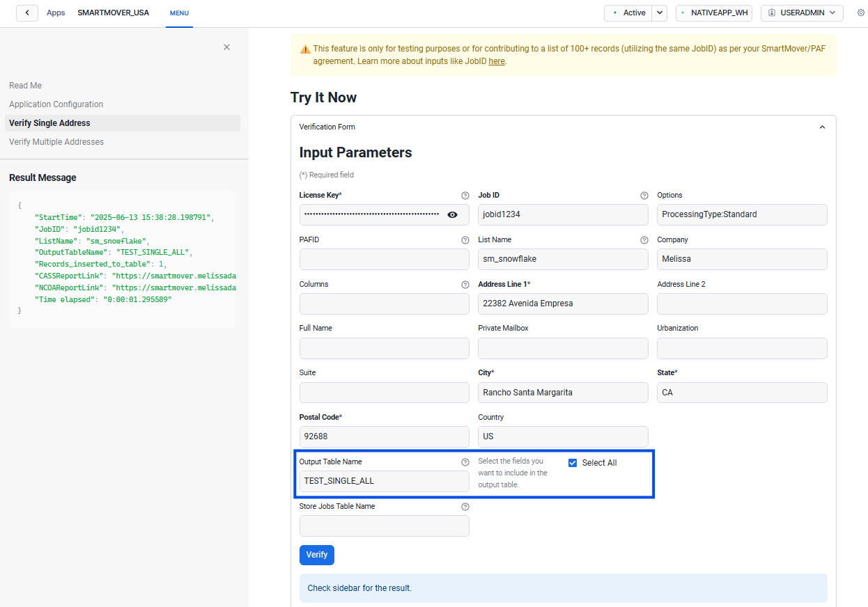
Task: Show the License Key with eye icon
Action: click(x=453, y=214)
